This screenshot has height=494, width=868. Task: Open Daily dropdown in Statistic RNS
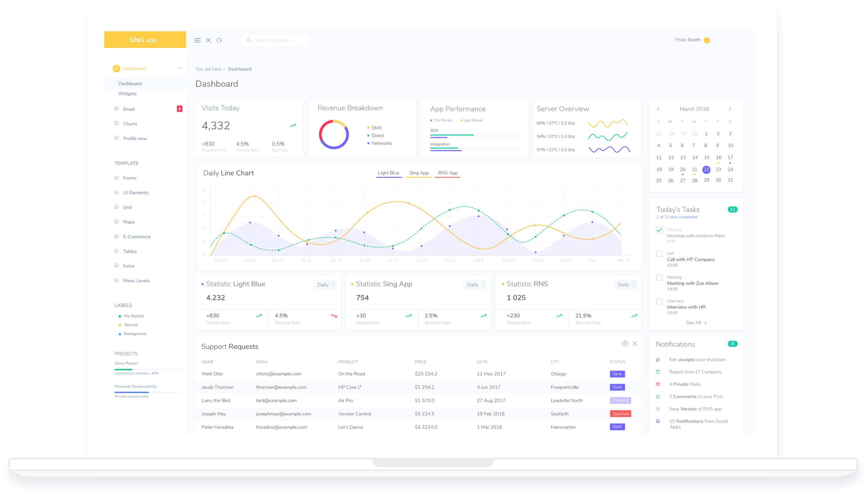(x=626, y=285)
